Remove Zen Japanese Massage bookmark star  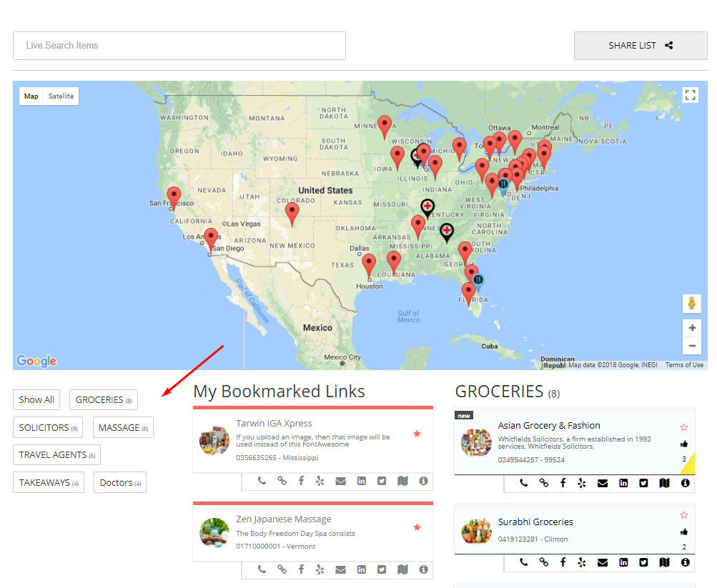[x=417, y=527]
